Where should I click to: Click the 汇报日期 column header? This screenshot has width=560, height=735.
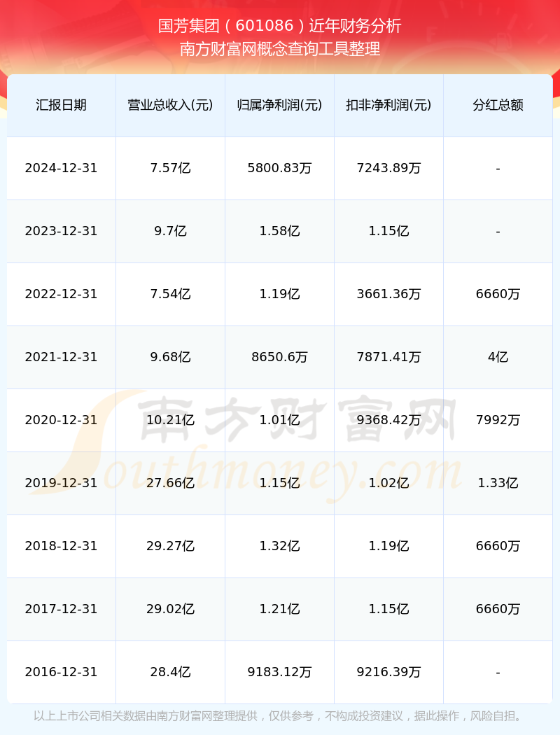click(62, 105)
